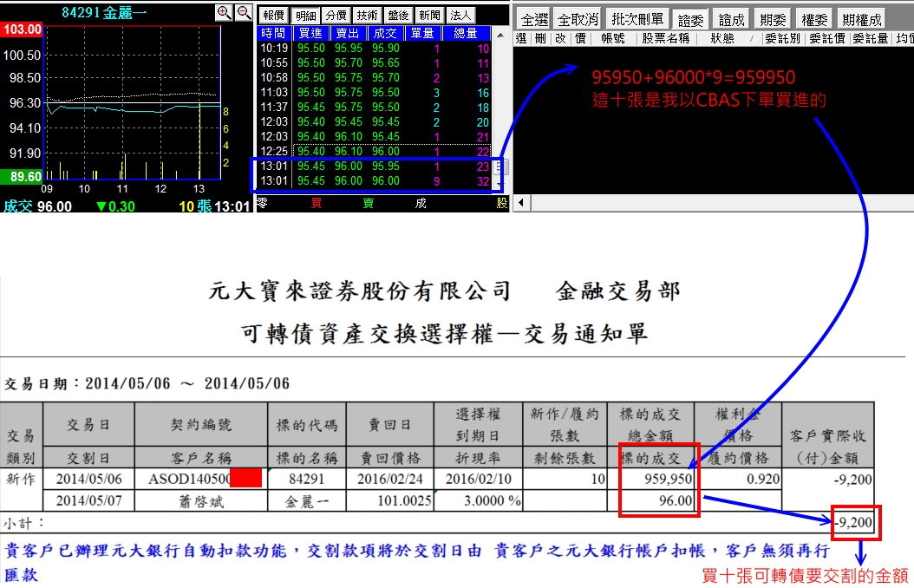This screenshot has height=588, width=914.
Task: Click the 委託量 column header
Action: [871, 38]
